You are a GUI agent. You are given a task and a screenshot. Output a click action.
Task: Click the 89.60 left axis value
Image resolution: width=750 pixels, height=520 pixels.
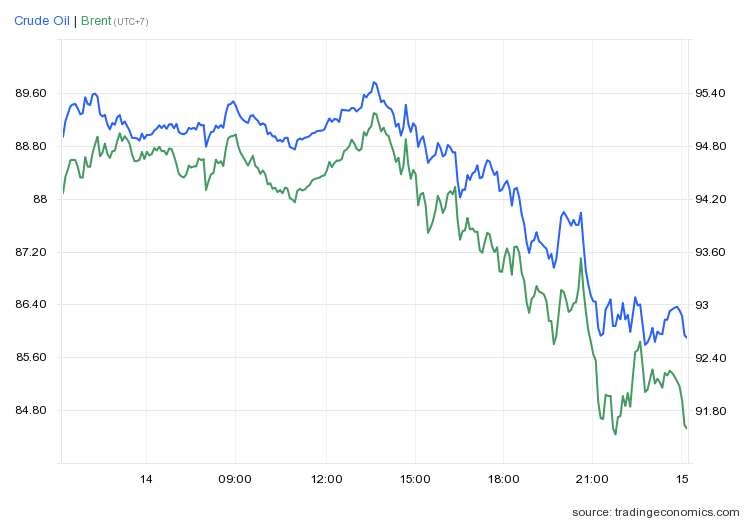31,94
